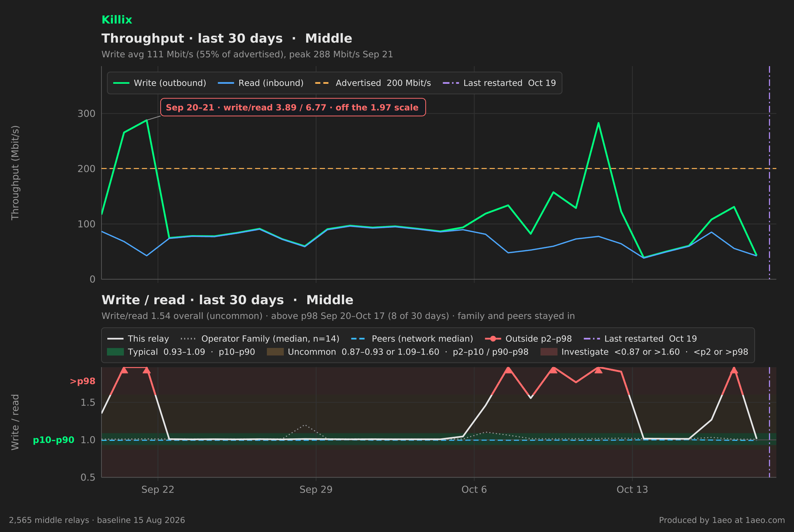Click the green Typical band legend swatch
Viewport: 794px width, 532px height.
(115, 352)
